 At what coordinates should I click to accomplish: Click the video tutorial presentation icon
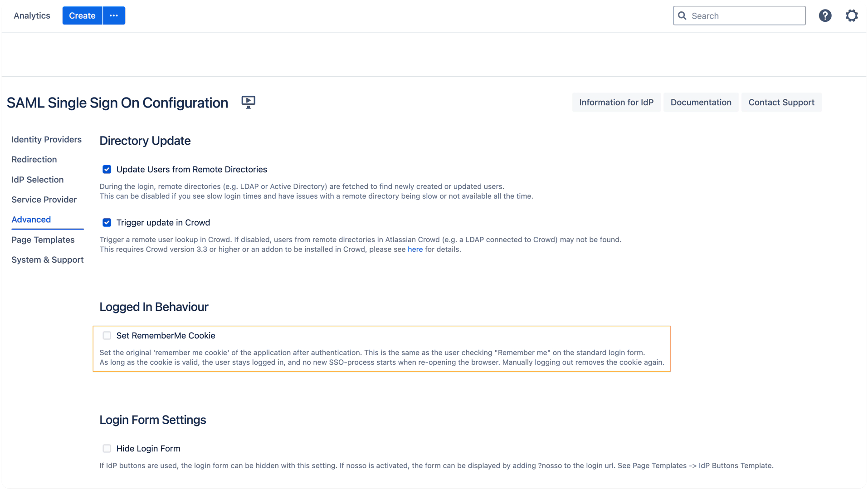point(248,102)
